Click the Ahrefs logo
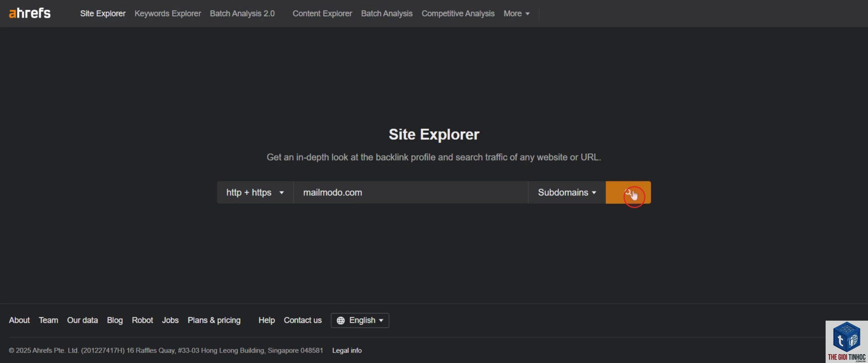 (29, 14)
